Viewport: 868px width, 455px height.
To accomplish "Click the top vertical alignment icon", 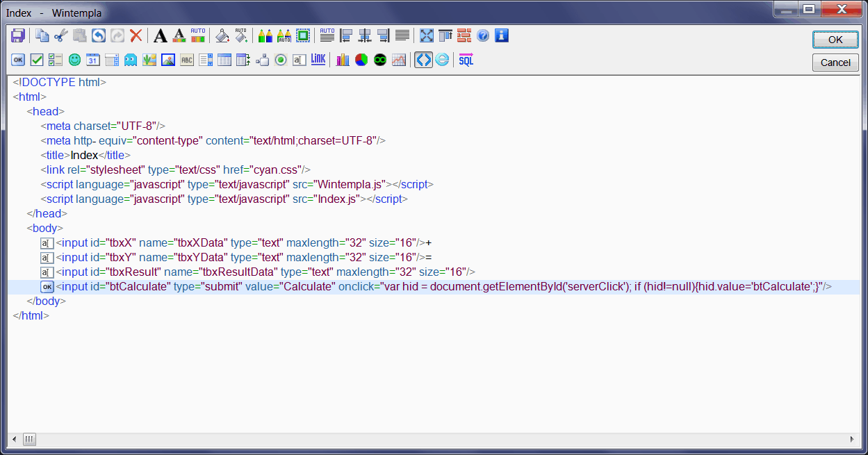I will click(x=445, y=35).
